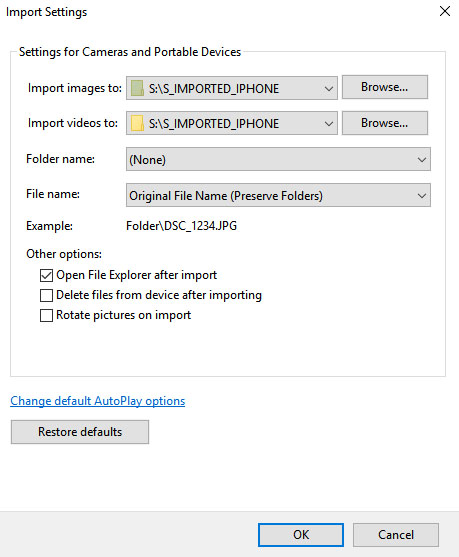
Task: Open Change default AutoPlay options link
Action: [98, 401]
